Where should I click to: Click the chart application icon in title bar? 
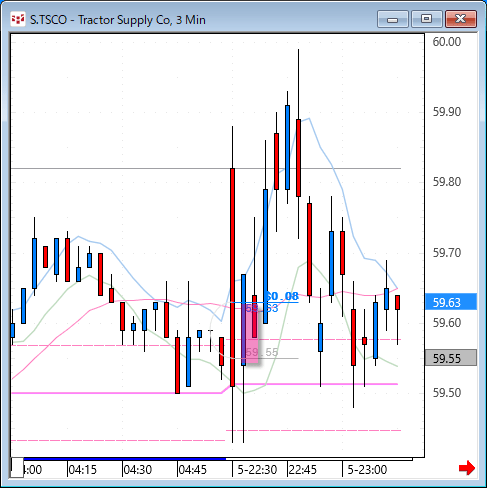click(18, 19)
